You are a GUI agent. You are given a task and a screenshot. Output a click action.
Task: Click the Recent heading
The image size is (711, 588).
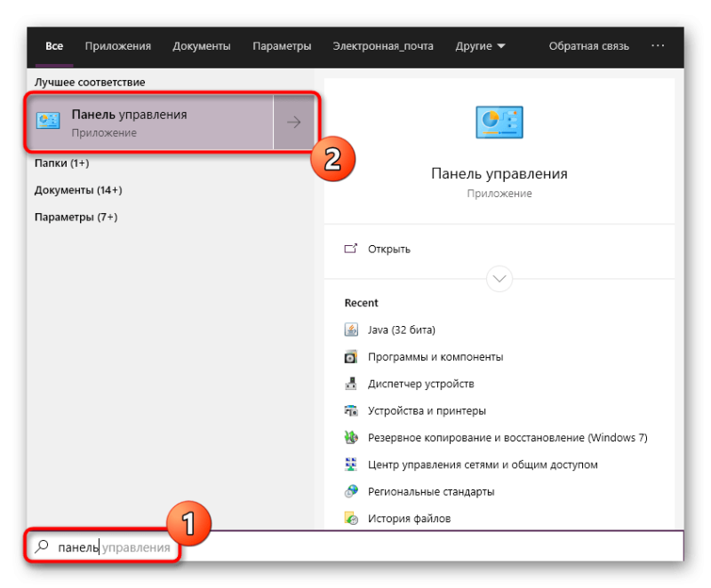pyautogui.click(x=361, y=303)
